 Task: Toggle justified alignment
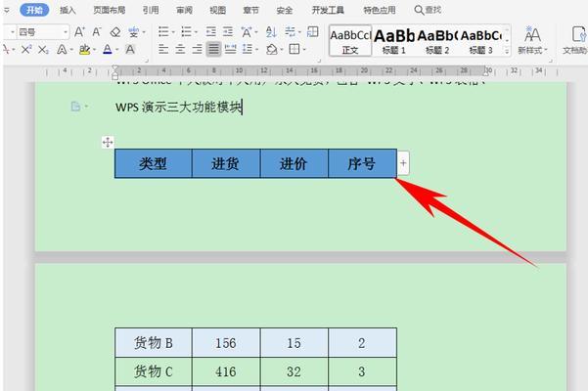[213, 49]
